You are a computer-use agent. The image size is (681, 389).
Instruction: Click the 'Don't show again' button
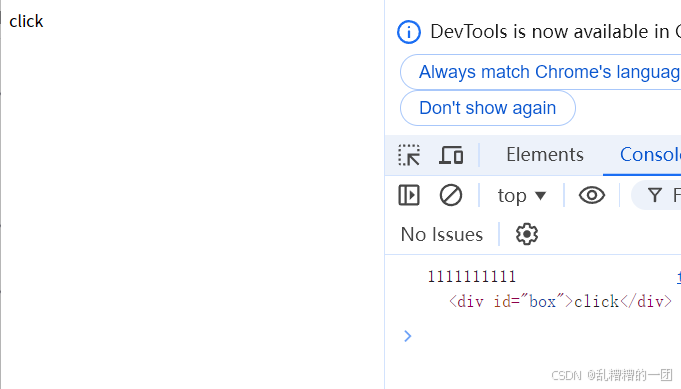(488, 108)
